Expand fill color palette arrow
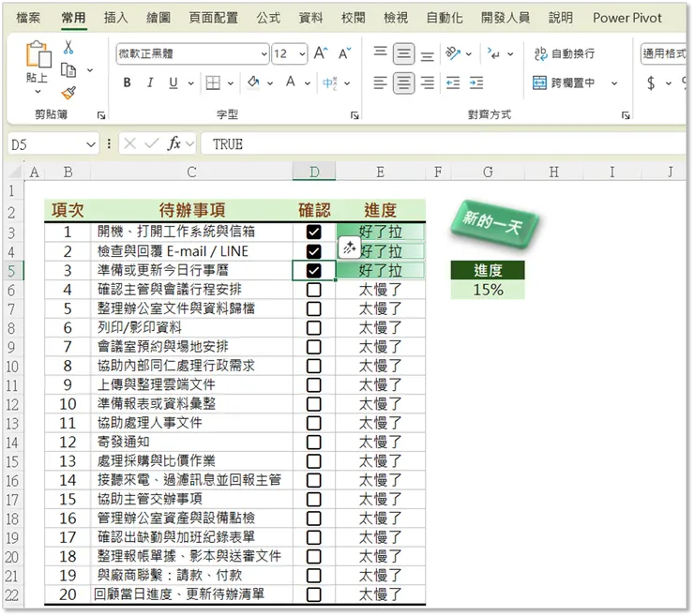 (x=270, y=83)
